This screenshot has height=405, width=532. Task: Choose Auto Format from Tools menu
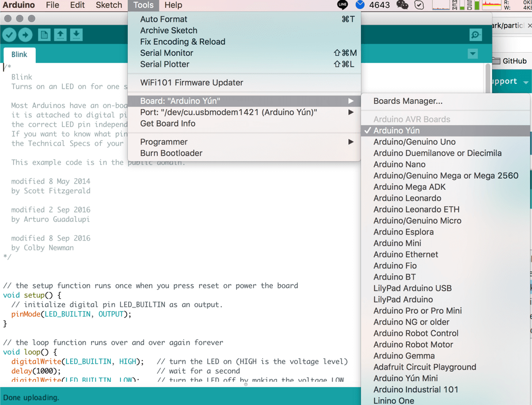click(x=244, y=20)
